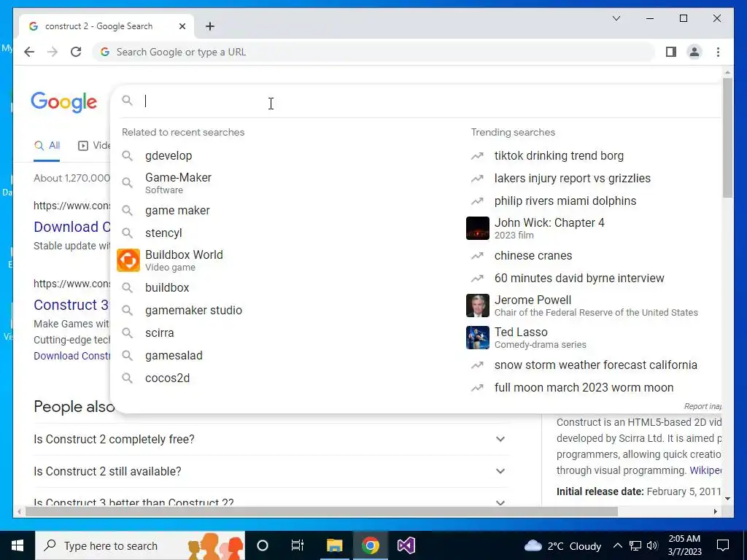
Task: Open the Chrome three-dot menu
Action: [718, 52]
